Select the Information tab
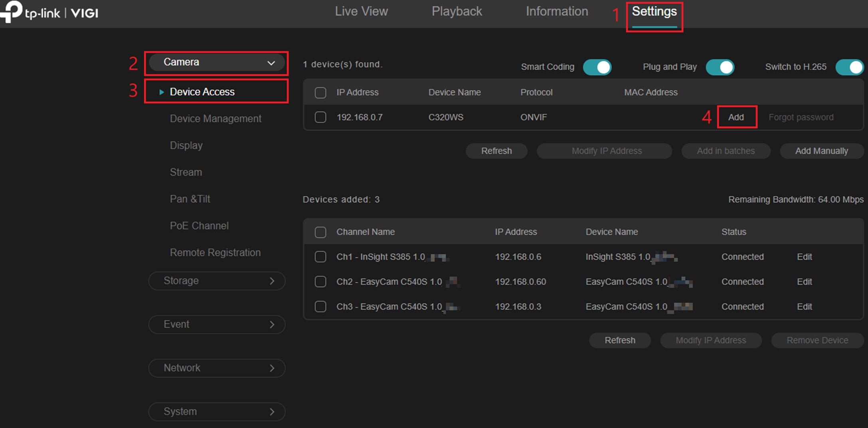The height and width of the screenshot is (428, 868). [x=556, y=12]
